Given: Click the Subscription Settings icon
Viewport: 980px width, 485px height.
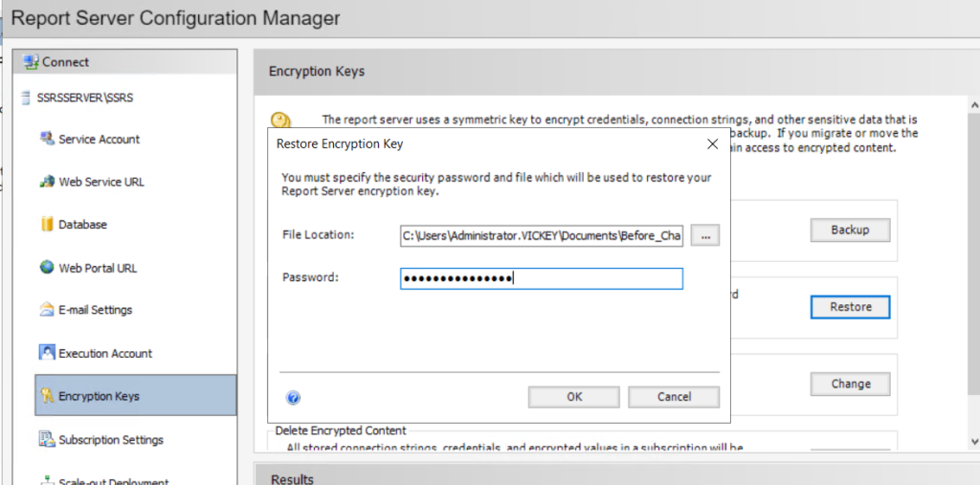Looking at the screenshot, I should (47, 439).
